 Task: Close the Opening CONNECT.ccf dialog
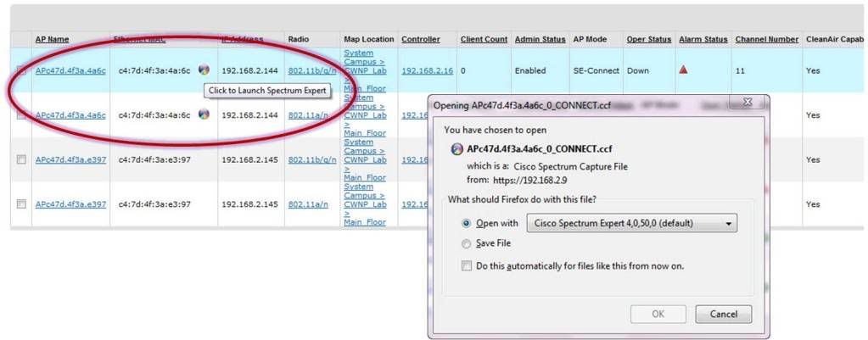(747, 103)
